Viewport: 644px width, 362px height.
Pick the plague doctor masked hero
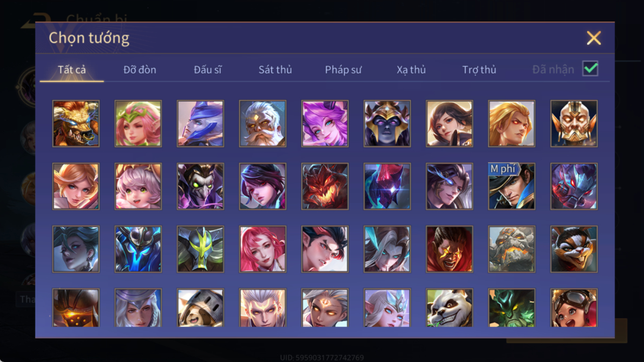click(x=200, y=186)
